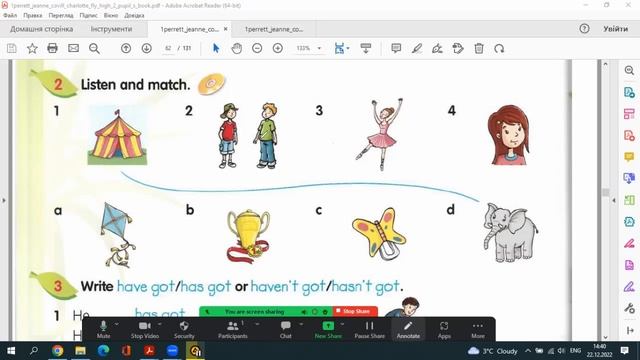Open the Довідка menu

click(x=134, y=15)
